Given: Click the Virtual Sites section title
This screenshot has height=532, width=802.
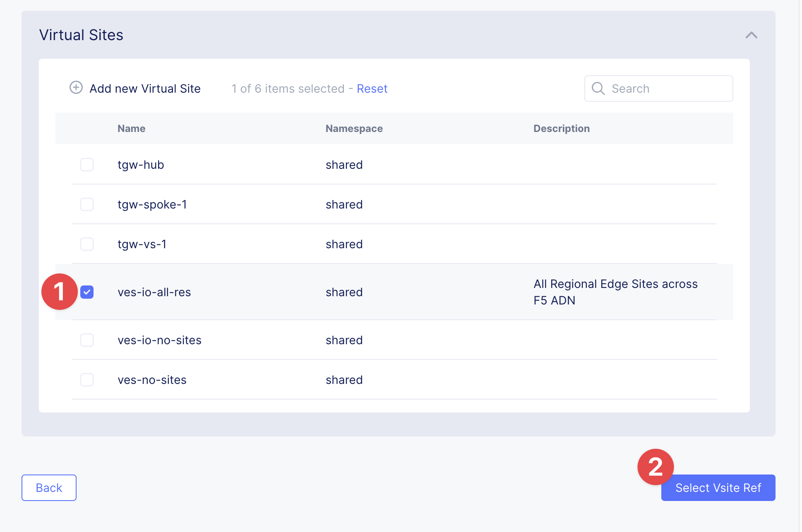Looking at the screenshot, I should pyautogui.click(x=81, y=35).
